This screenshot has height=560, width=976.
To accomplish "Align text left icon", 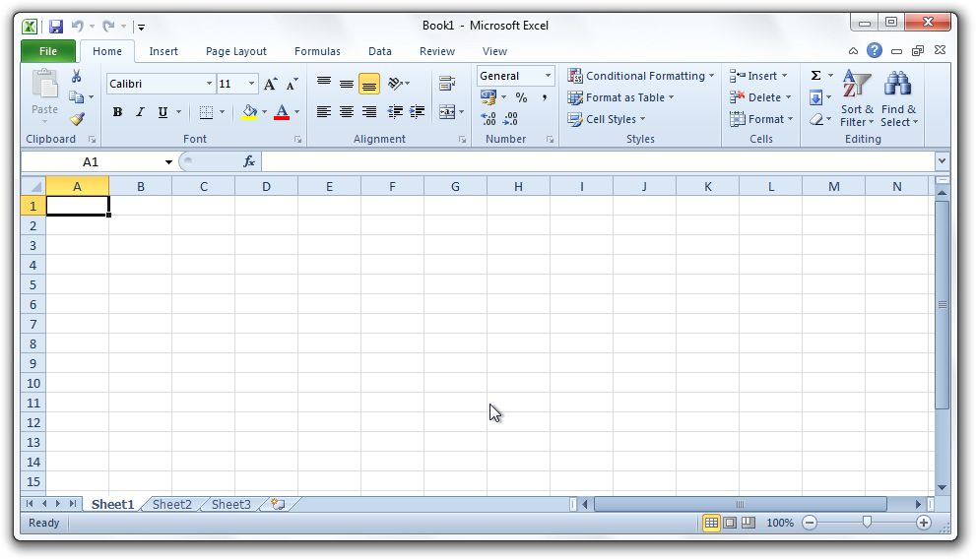I will 324,112.
